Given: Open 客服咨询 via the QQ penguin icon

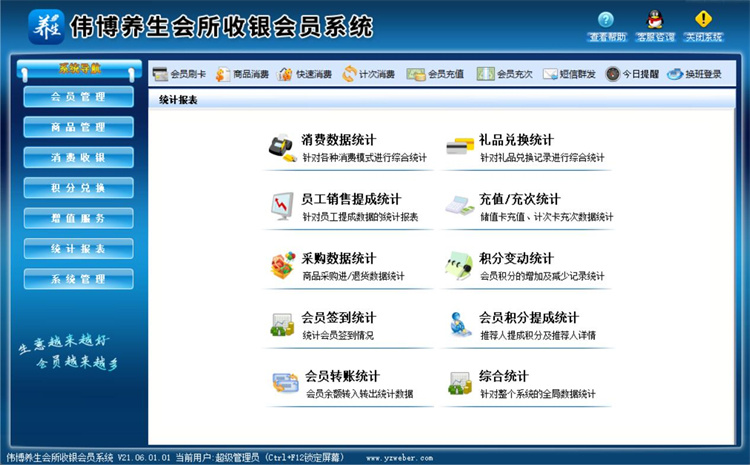Looking at the screenshot, I should [654, 19].
